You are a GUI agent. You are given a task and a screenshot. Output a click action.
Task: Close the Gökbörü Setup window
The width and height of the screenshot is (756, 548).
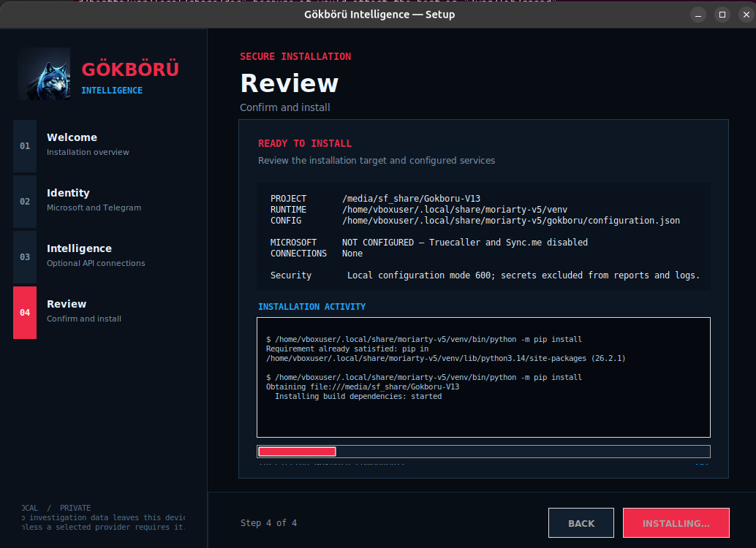pos(746,15)
